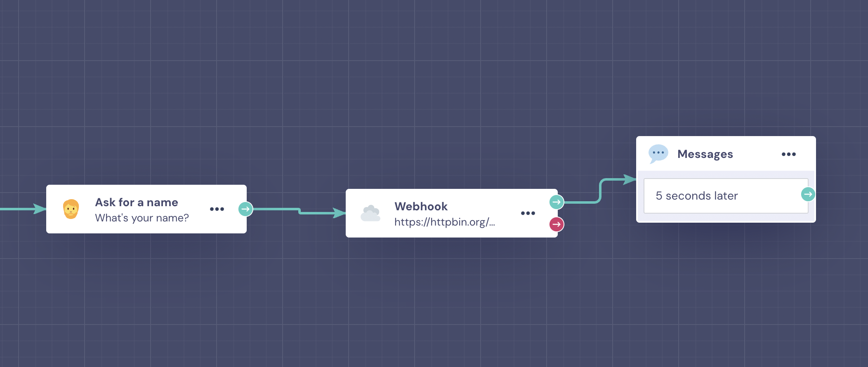The image size is (868, 367).
Task: Click the arrowhead entering Ask for a name
Action: tap(40, 209)
